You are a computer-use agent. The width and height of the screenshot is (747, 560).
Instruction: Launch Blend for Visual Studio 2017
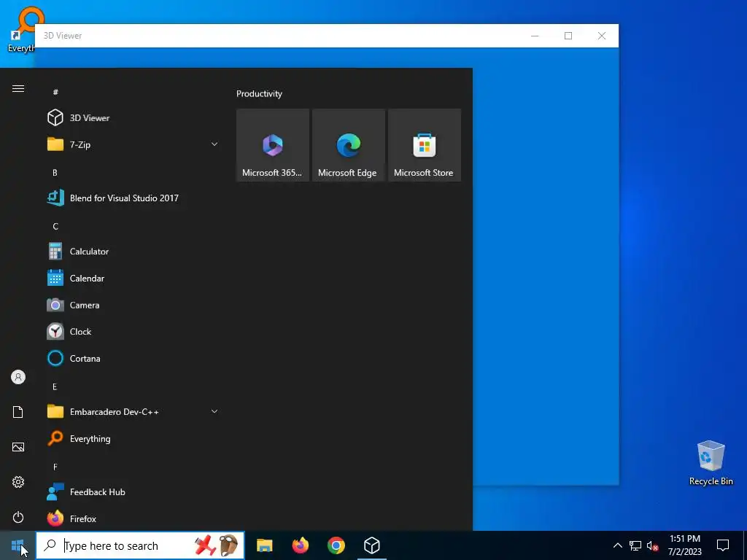(133, 198)
